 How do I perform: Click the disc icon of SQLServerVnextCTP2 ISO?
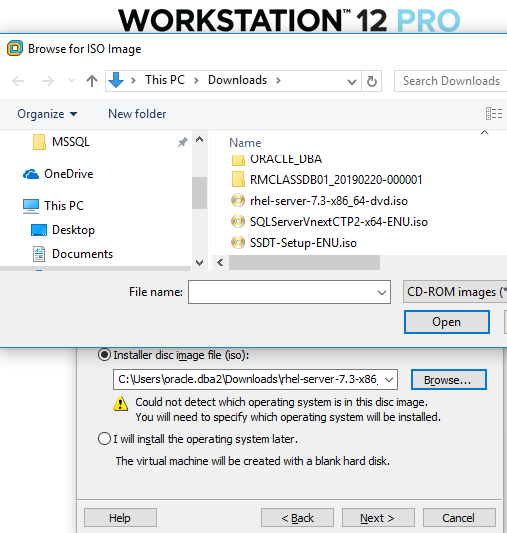pos(238,222)
